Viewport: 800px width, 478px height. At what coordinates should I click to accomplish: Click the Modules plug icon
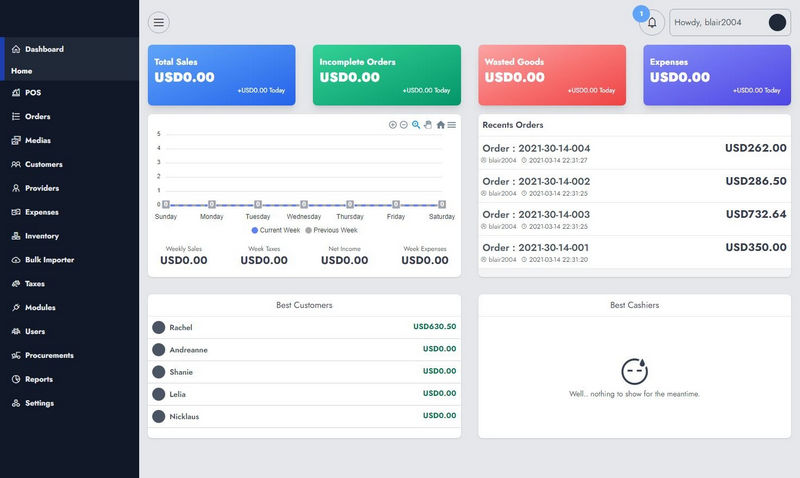pos(16,308)
